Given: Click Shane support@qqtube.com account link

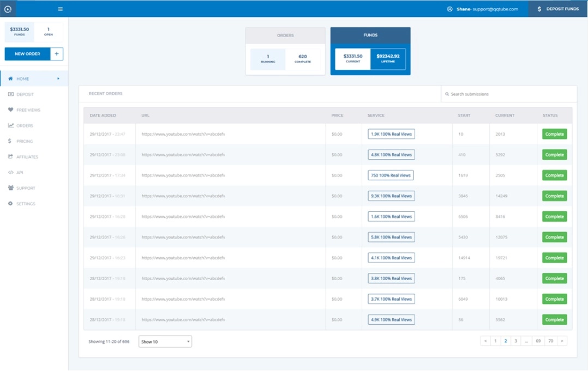Looking at the screenshot, I should pos(488,9).
